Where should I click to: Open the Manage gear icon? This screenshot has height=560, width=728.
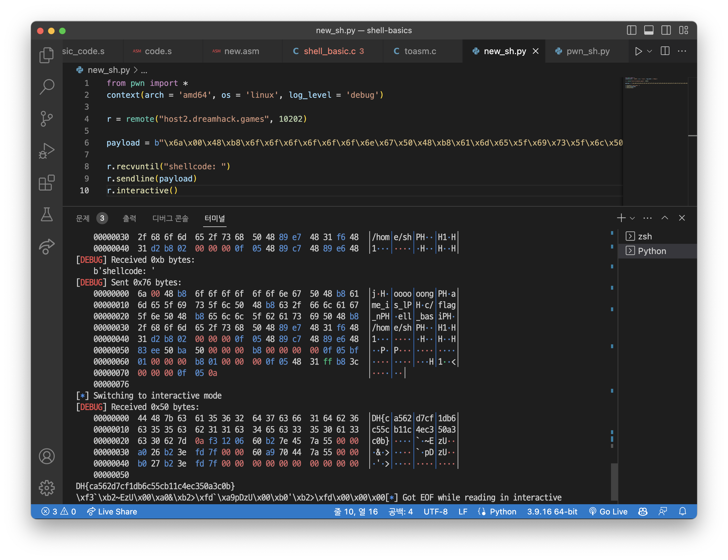click(x=46, y=488)
